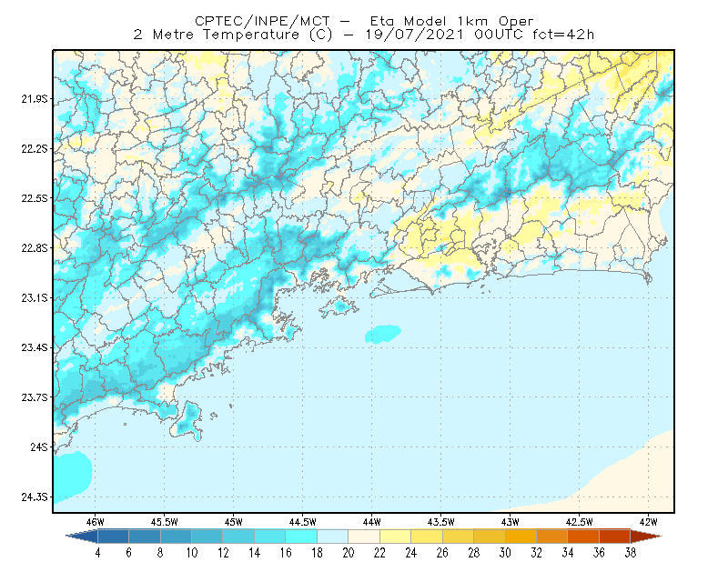Click the cyan oval patch in the ocean
The height and width of the screenshot is (562, 728).
click(x=383, y=334)
